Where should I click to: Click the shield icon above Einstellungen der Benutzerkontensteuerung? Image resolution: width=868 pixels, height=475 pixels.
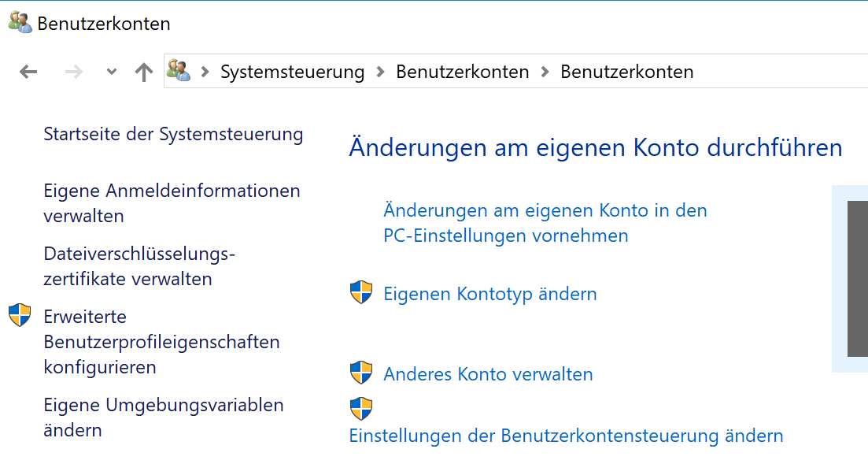coord(360,409)
